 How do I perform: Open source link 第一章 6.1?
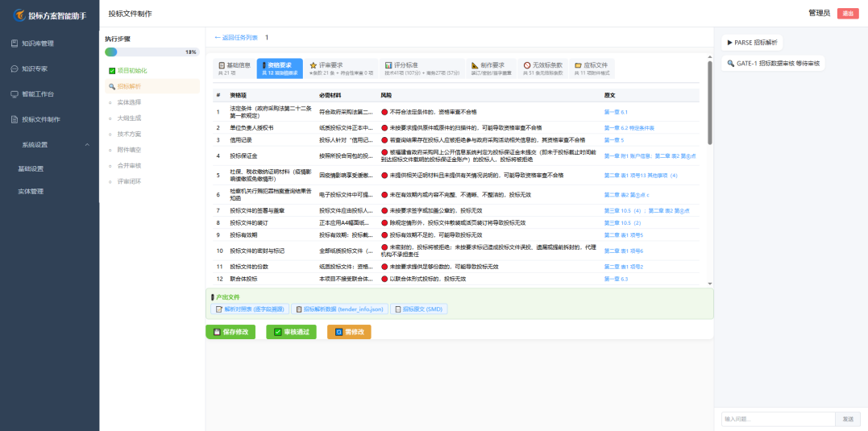pyautogui.click(x=616, y=112)
